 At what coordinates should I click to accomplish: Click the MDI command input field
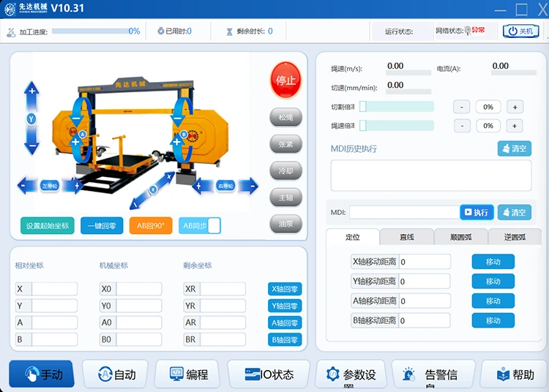[x=404, y=212]
